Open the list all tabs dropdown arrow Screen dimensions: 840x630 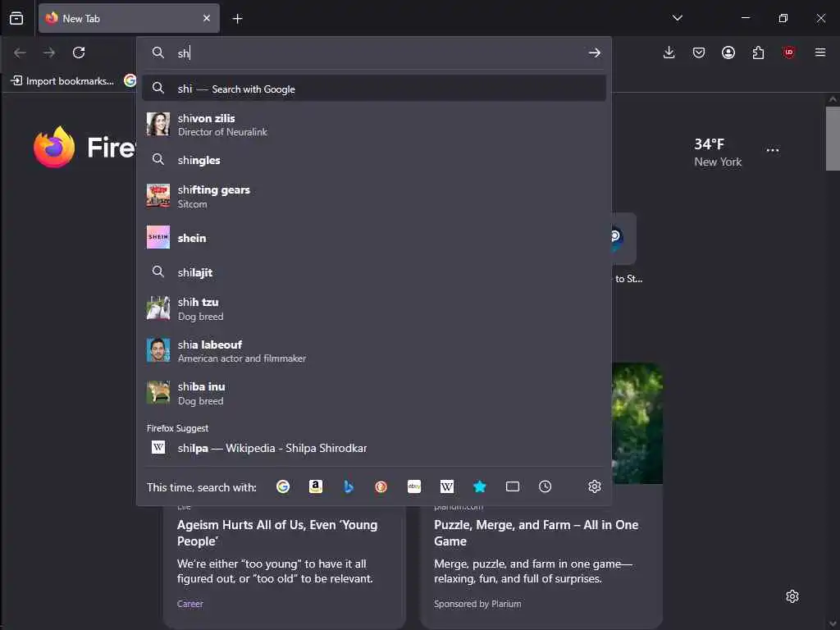click(677, 18)
